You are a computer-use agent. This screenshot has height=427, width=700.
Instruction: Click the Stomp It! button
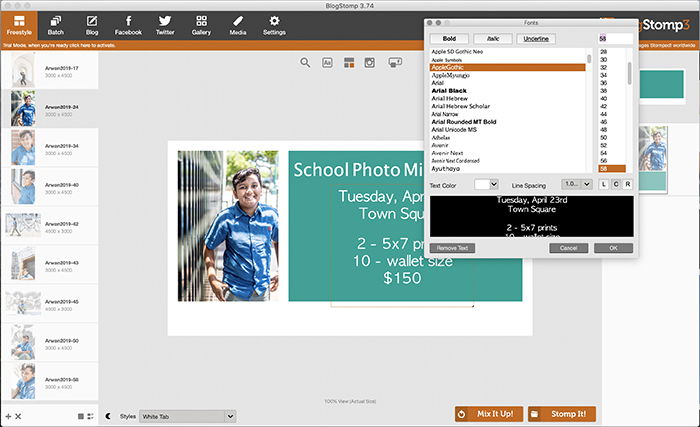click(x=562, y=414)
